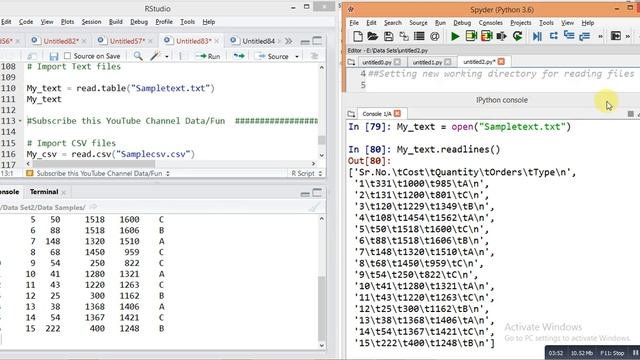Screen dimensions: 640x360
Task: Open code tools wand dropdown arrow
Action: [167, 56]
